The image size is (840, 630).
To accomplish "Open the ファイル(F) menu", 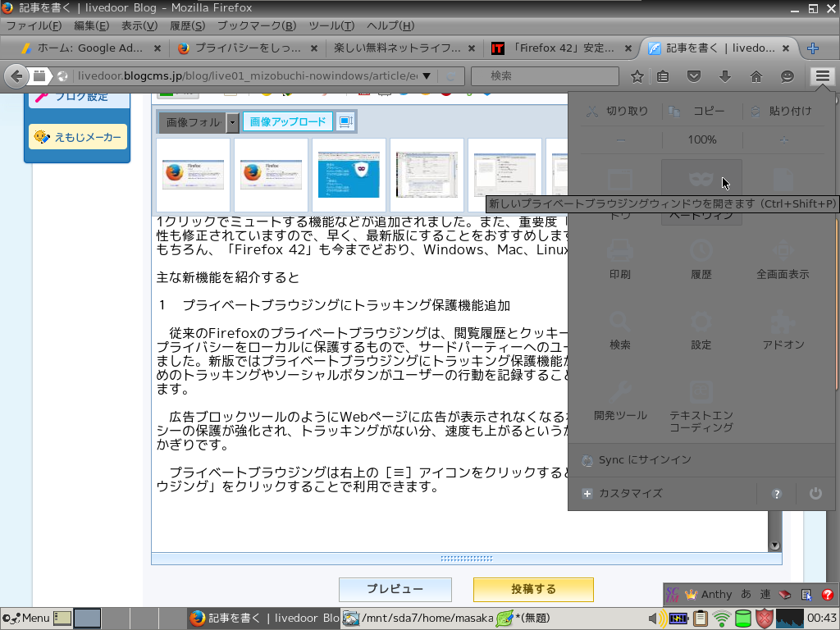I will click(x=33, y=25).
